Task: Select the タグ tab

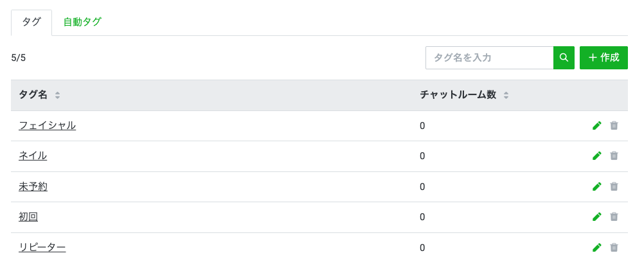Action: pos(31,22)
